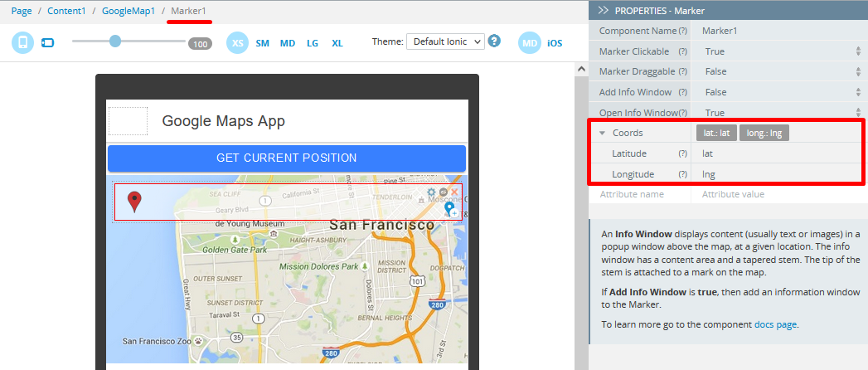Select Google Maps App header title
This screenshot has width=868, height=370.
pyautogui.click(x=224, y=121)
